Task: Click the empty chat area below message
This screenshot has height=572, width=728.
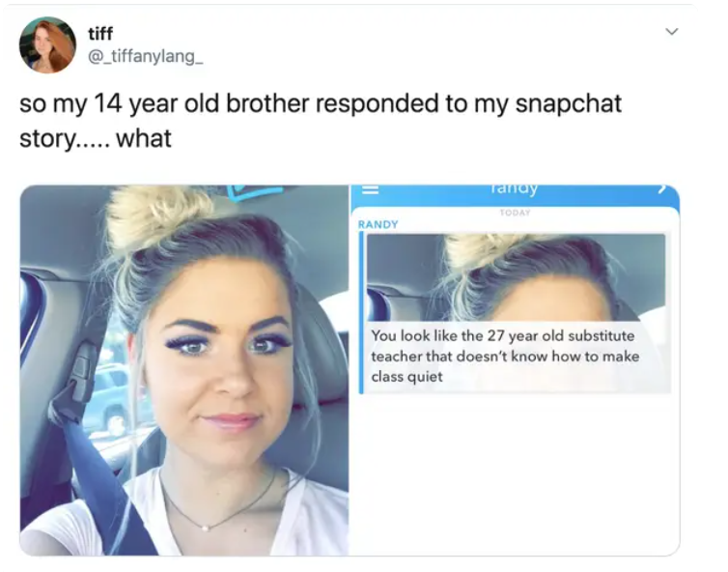Action: tap(516, 474)
